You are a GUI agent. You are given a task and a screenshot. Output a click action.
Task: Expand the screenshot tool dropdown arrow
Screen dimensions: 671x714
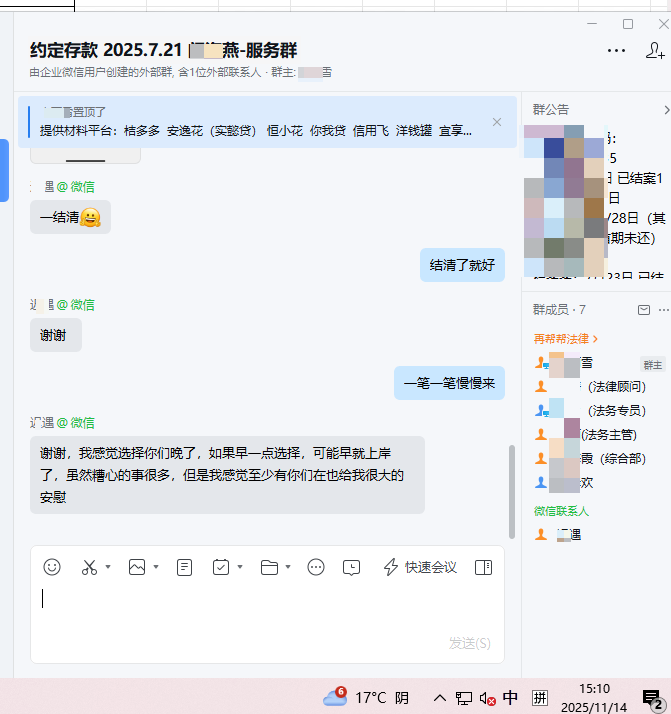[108, 567]
